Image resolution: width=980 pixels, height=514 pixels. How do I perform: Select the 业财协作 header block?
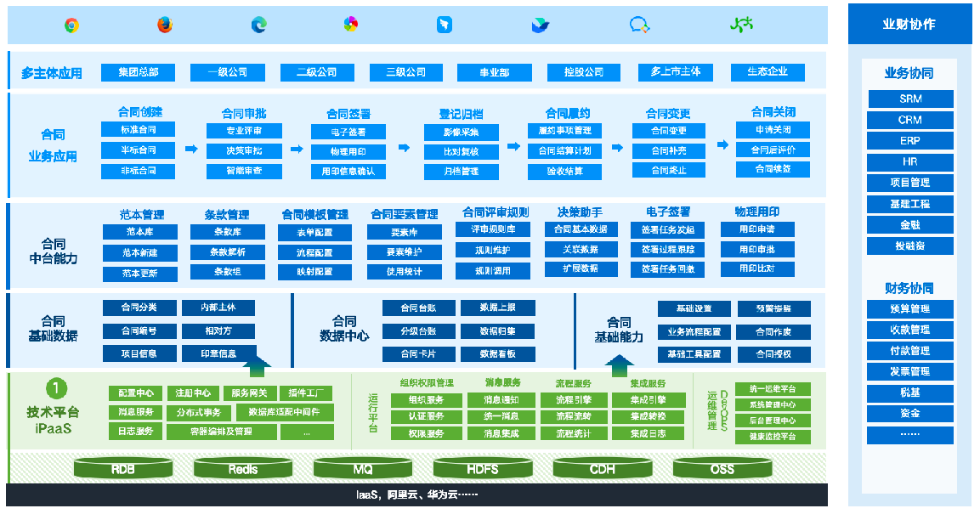[909, 24]
